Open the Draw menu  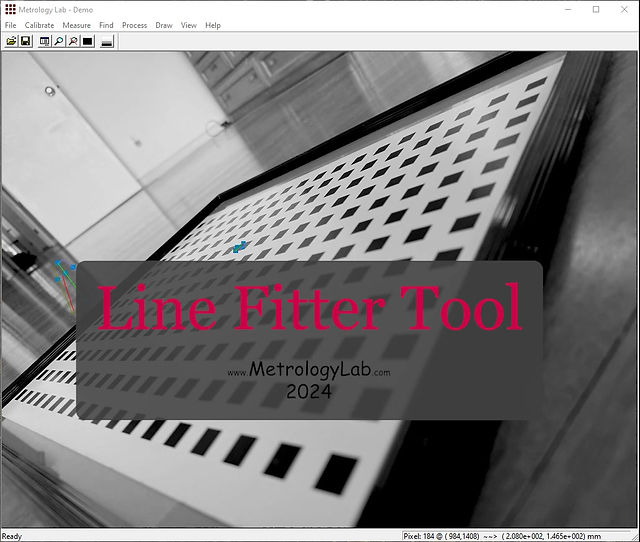(x=164, y=25)
